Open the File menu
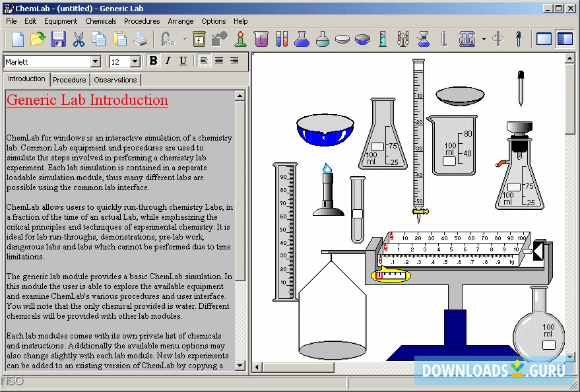This screenshot has height=392, width=580. [x=11, y=21]
